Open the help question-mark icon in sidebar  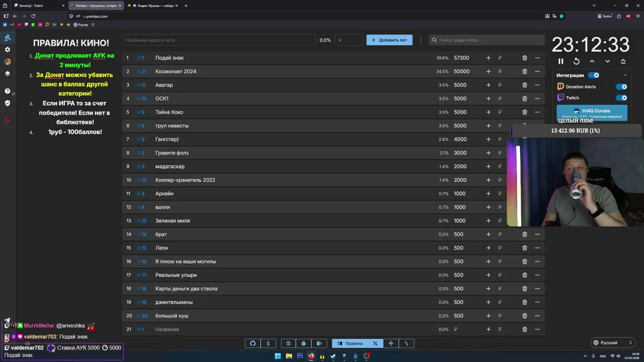coord(8,91)
